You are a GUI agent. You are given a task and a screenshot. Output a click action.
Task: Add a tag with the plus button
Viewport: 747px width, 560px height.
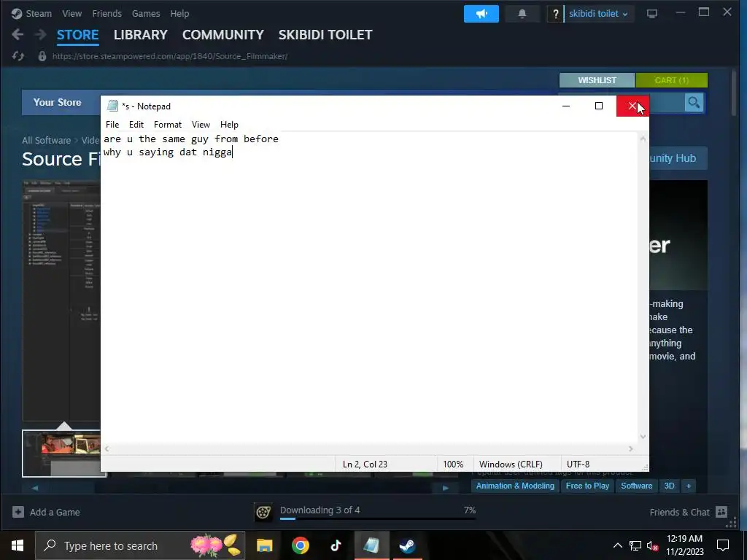point(689,486)
